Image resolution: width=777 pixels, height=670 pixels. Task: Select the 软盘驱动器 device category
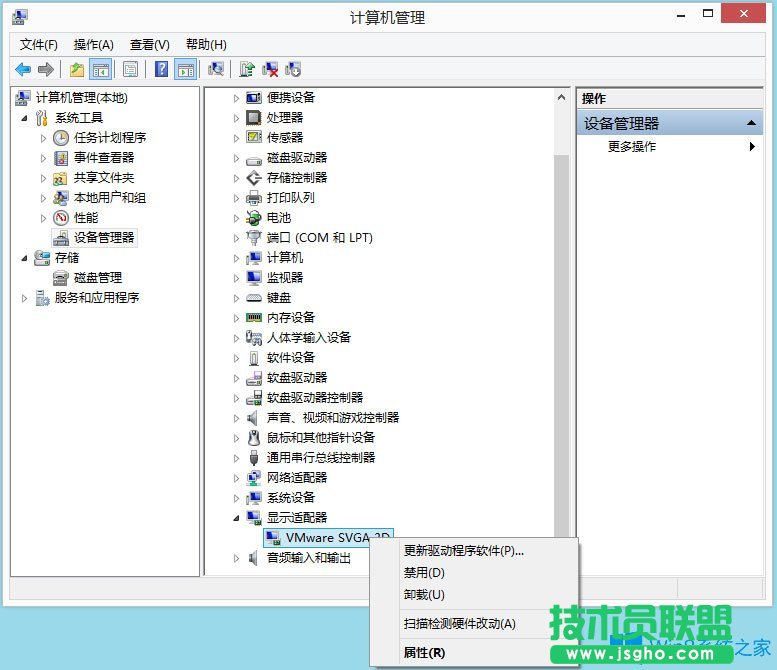pyautogui.click(x=297, y=378)
